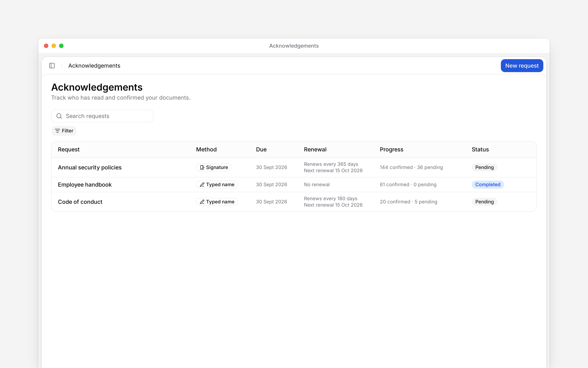Click Typed name badge for Employee handbook
The image size is (588, 368).
217,185
